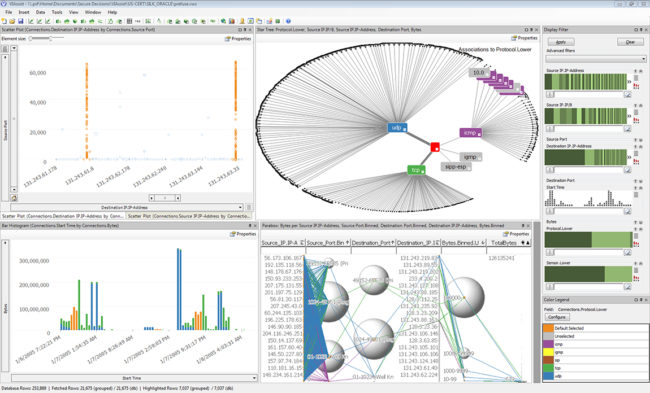
Task: Click chart icon under Protocol.Lower filter
Action: [627, 252]
